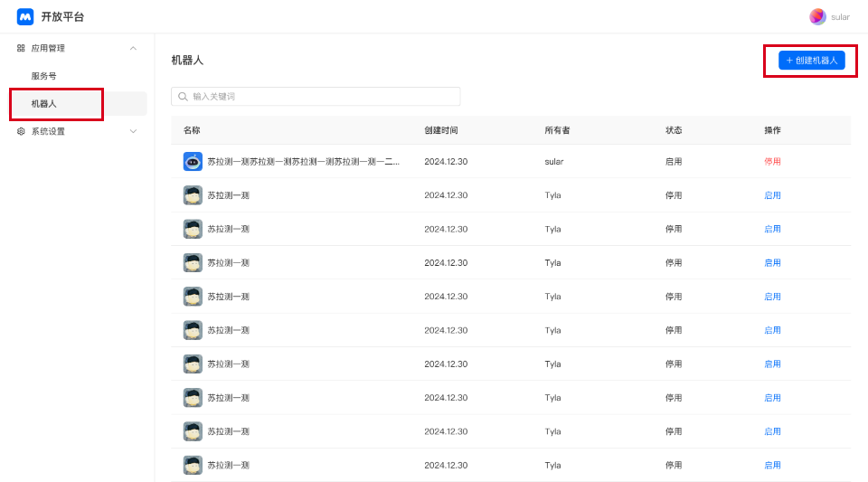Click the magnifier icon in search box

184,97
